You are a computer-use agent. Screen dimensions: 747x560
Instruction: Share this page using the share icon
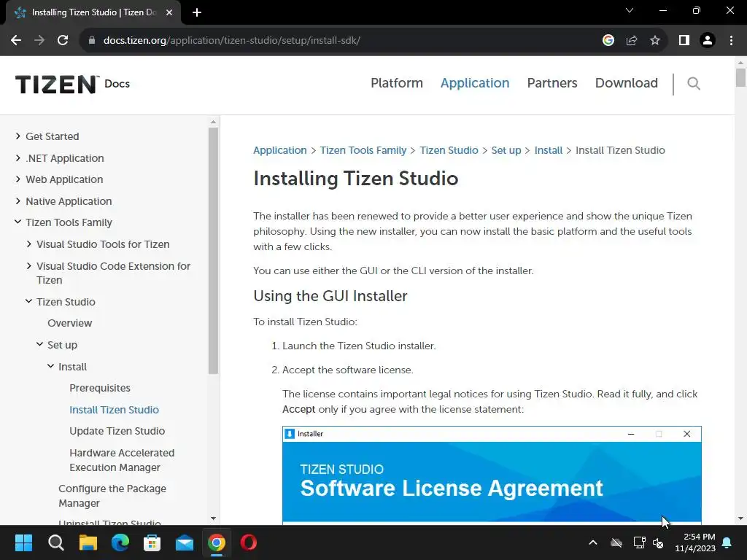[x=632, y=41]
